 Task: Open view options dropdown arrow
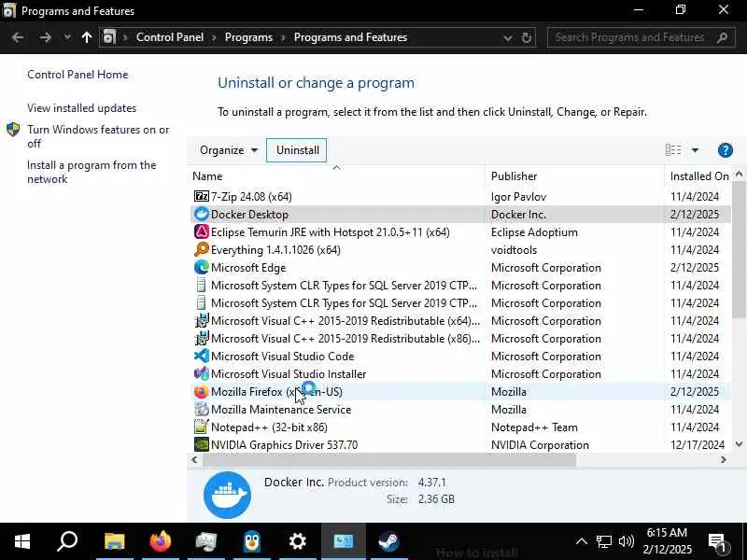click(695, 150)
